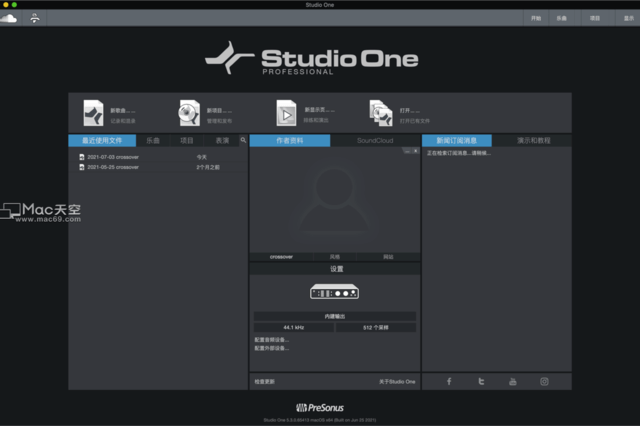This screenshot has height=426, width=640.
Task: Open the Twitter icon link
Action: (x=481, y=382)
